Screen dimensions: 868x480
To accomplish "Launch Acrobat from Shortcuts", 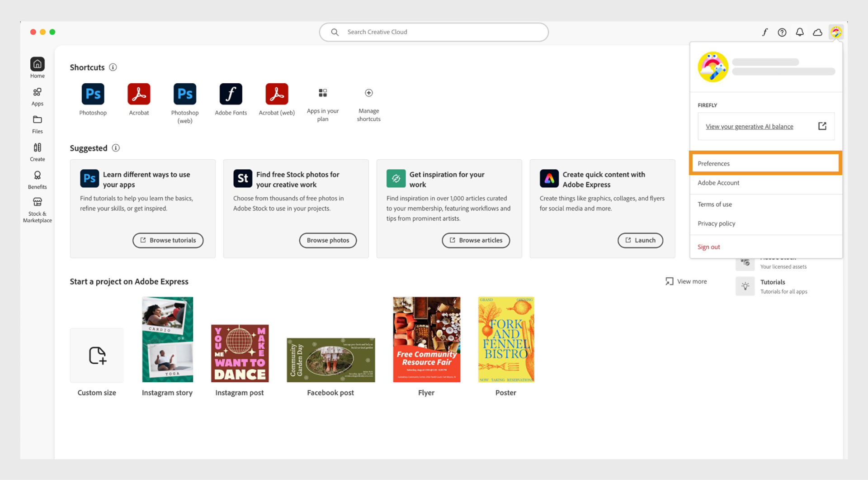I will [139, 94].
